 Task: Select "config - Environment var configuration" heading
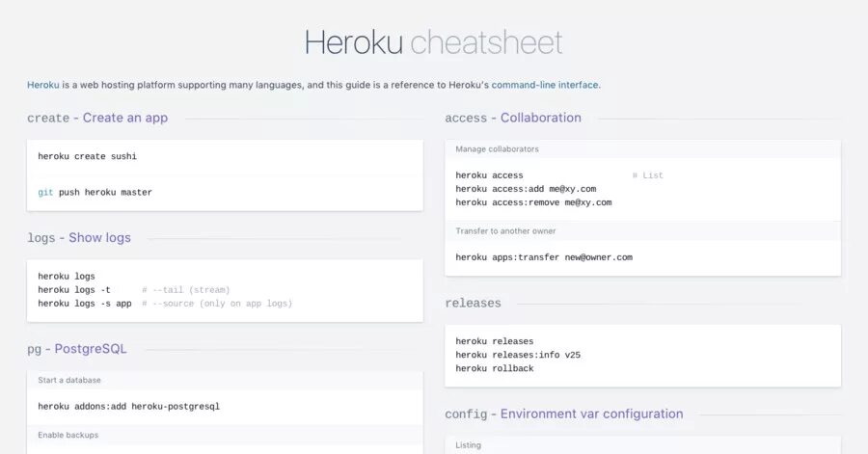[564, 414]
